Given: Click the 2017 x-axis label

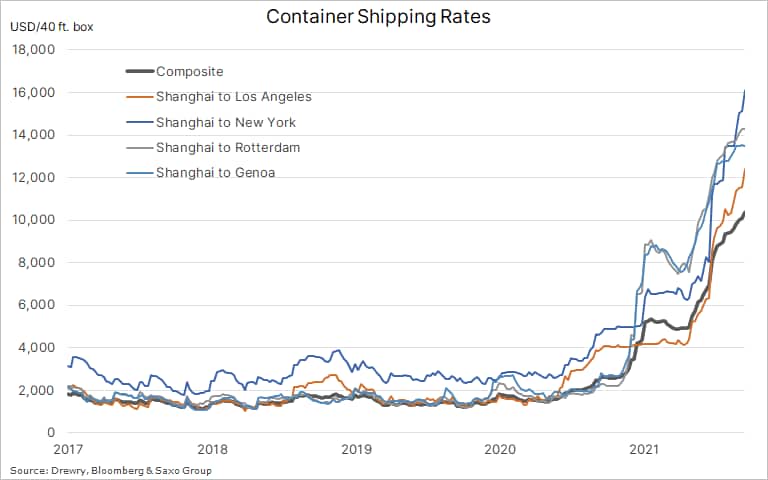Looking at the screenshot, I should (67, 449).
